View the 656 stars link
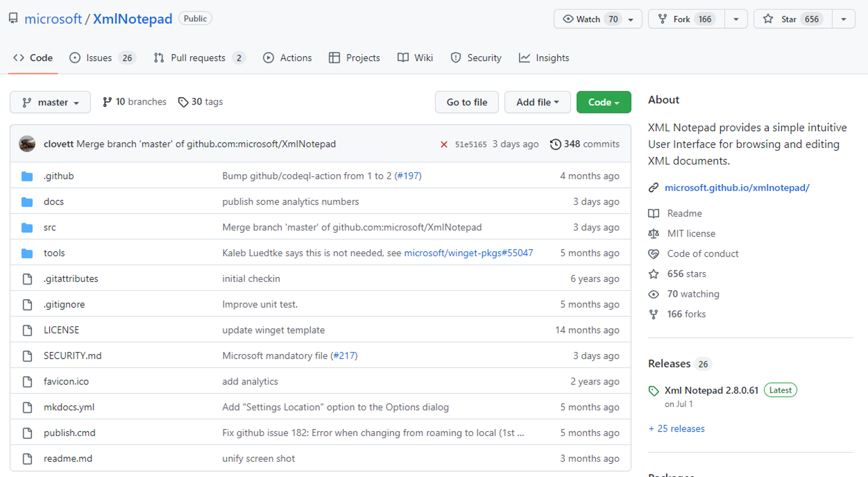The height and width of the screenshot is (477, 868). (687, 274)
